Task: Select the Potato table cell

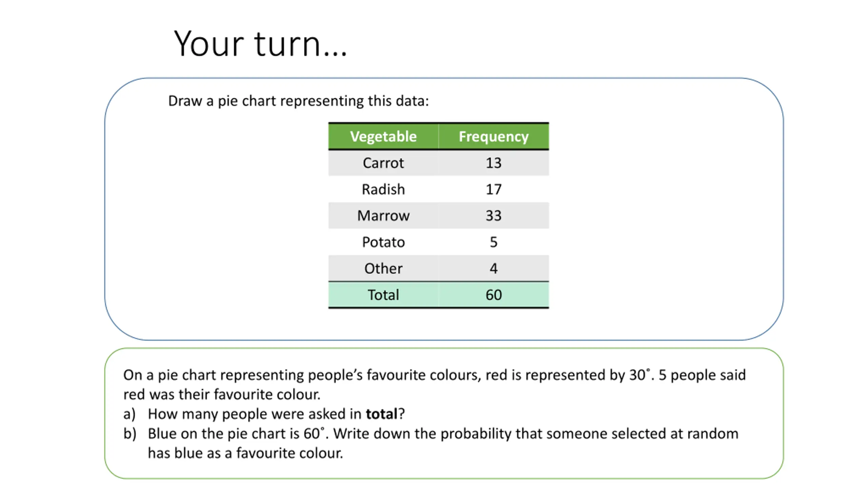Action: click(383, 242)
